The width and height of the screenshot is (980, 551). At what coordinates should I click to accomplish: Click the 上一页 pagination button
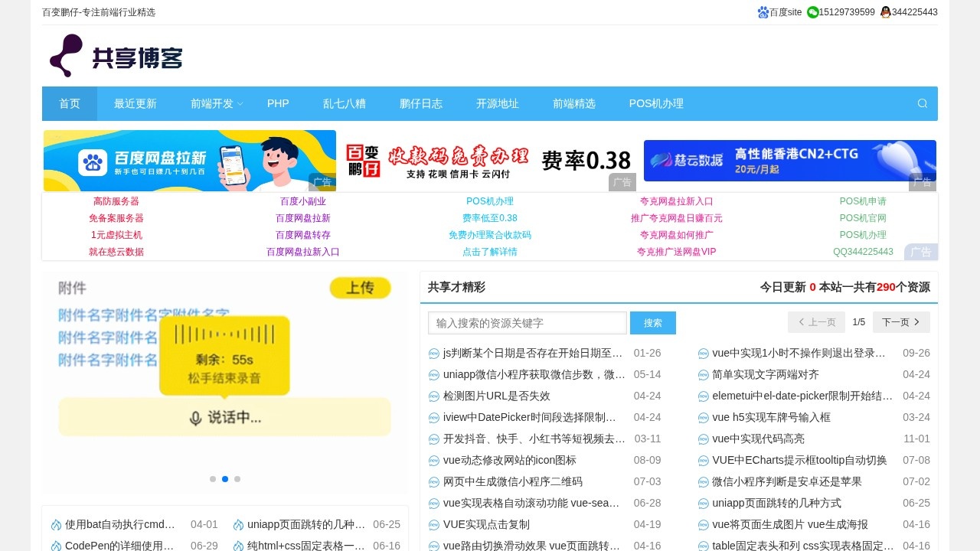pos(816,322)
